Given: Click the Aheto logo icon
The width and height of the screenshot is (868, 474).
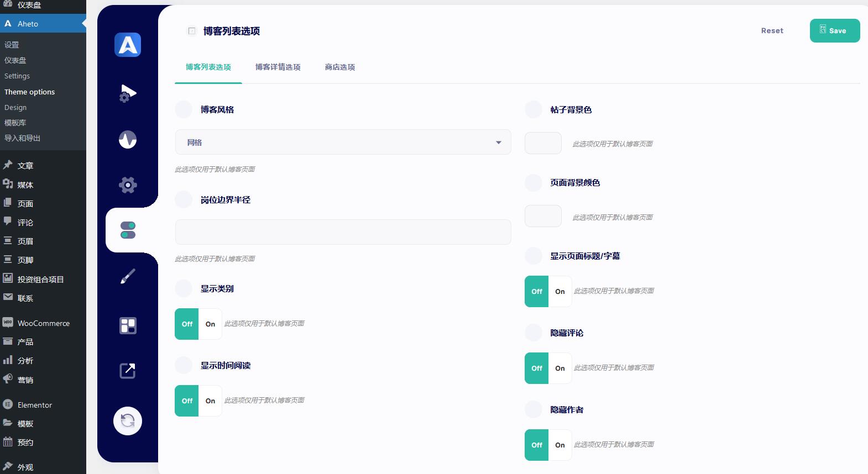Looking at the screenshot, I should point(128,45).
